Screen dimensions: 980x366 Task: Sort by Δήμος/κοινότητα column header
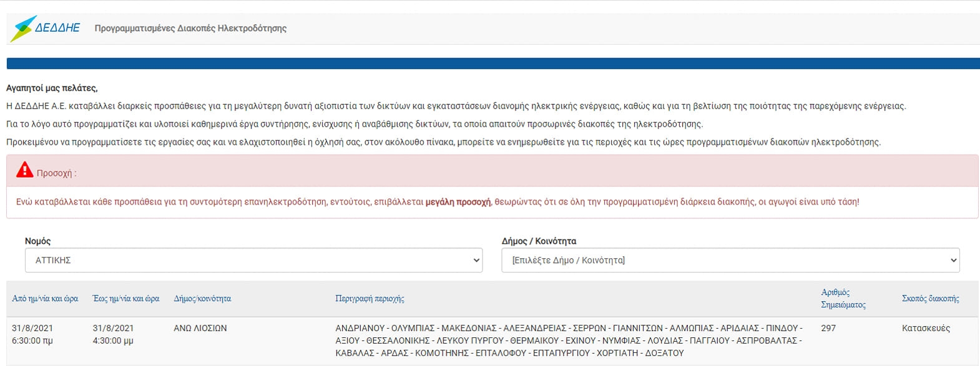(202, 299)
